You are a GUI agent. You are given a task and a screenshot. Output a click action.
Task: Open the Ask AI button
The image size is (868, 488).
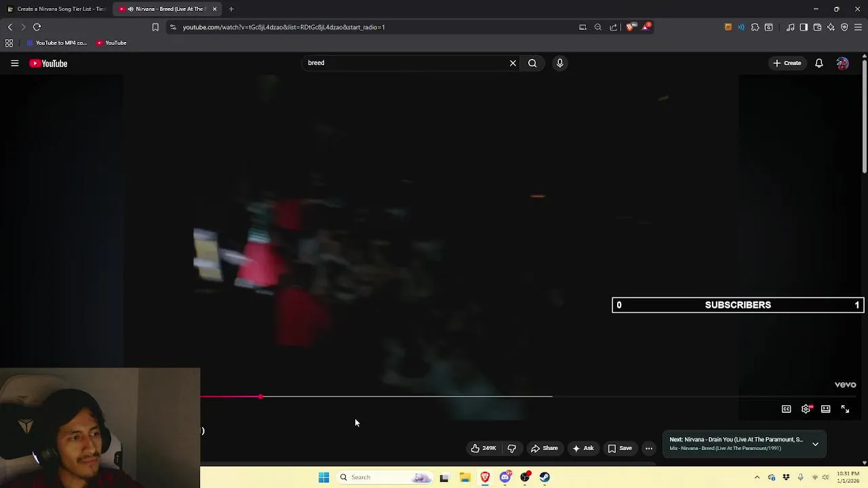tap(583, 448)
